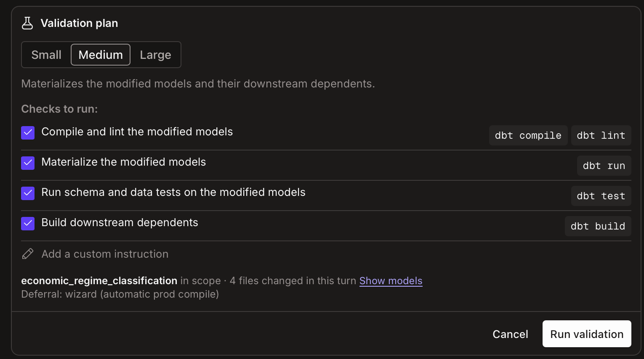
Task: Click the dbt lint command tag
Action: (601, 135)
